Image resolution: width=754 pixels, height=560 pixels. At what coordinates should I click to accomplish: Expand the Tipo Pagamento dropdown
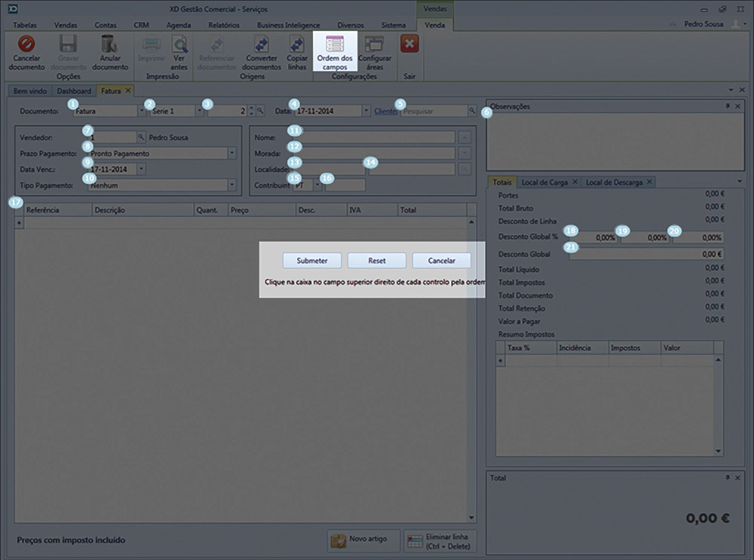point(231,185)
